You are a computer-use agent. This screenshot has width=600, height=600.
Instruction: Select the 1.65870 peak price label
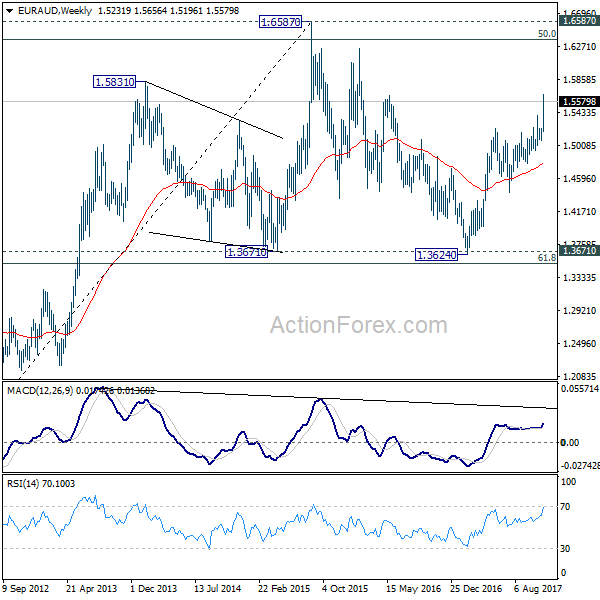[x=280, y=22]
